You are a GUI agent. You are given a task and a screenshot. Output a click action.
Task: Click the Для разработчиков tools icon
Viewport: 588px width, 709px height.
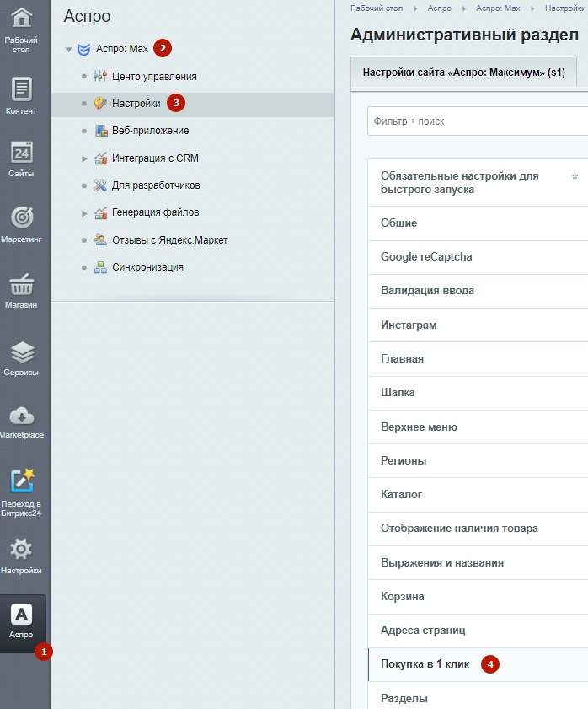click(x=100, y=185)
